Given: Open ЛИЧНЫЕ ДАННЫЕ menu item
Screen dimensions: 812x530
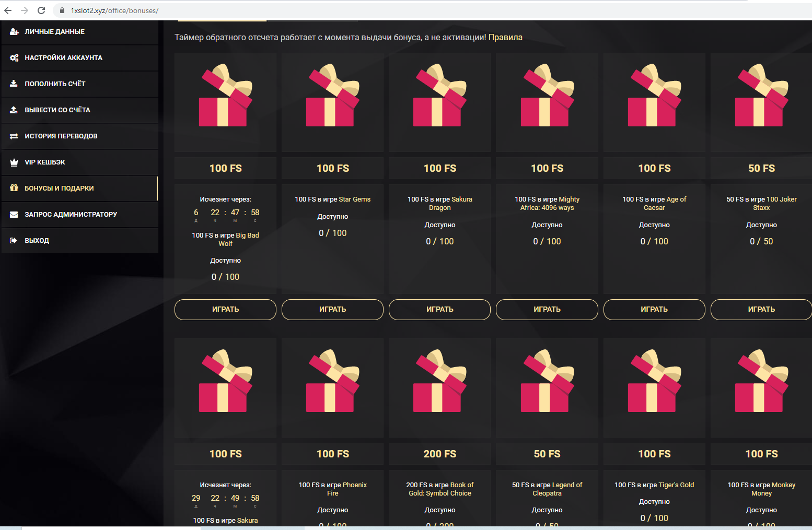Looking at the screenshot, I should (x=79, y=32).
